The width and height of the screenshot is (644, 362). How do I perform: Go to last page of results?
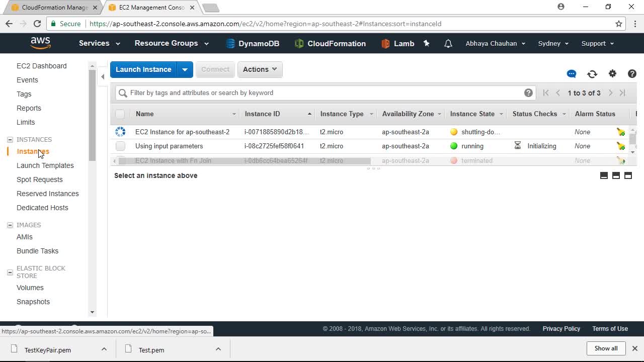[622, 93]
